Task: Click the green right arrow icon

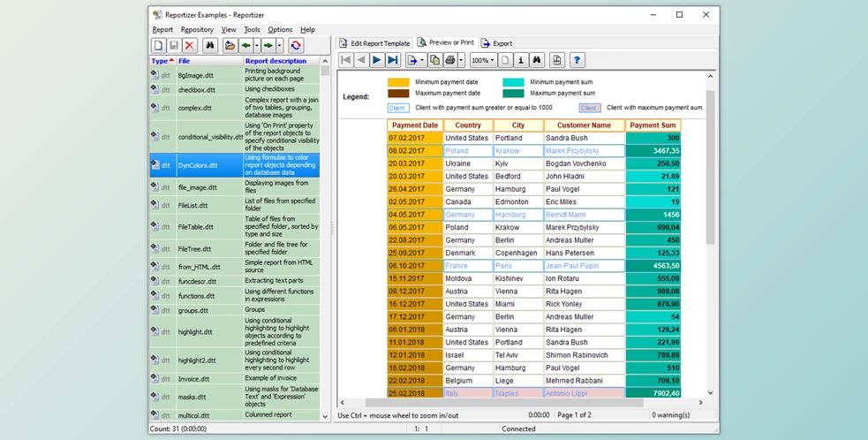Action: [x=268, y=45]
